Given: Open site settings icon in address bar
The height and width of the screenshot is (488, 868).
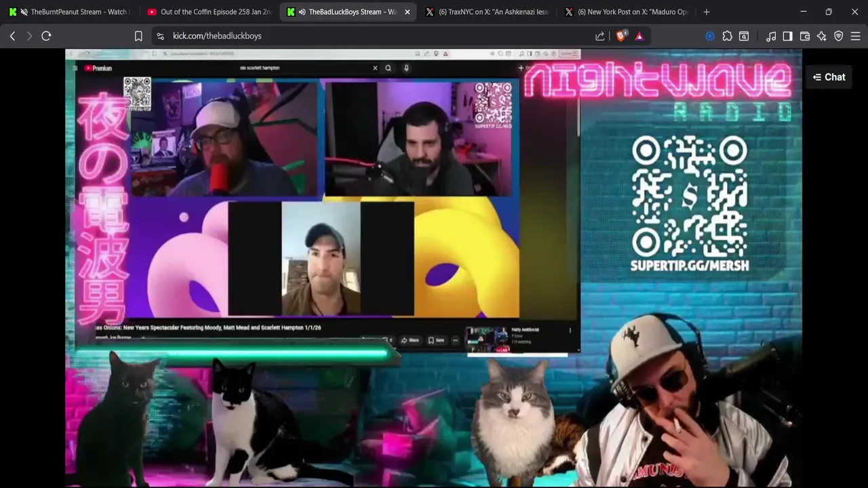Looking at the screenshot, I should [160, 36].
